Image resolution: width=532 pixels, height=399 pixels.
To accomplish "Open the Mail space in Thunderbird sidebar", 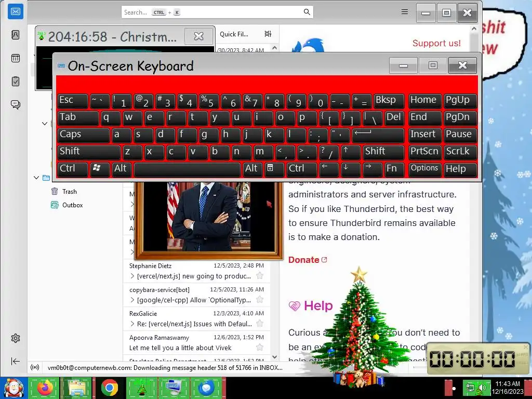I will [15, 11].
